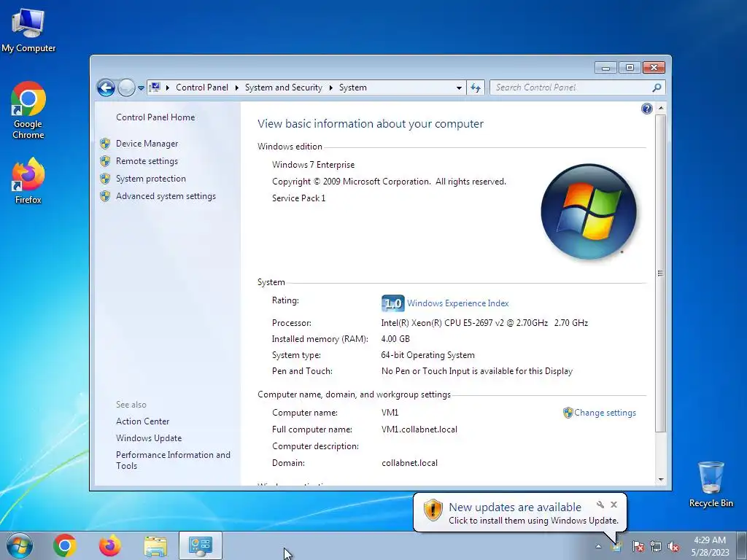Screen dimensions: 747x560
Task: Click the shield icon beside Device Manager
Action: point(105,144)
